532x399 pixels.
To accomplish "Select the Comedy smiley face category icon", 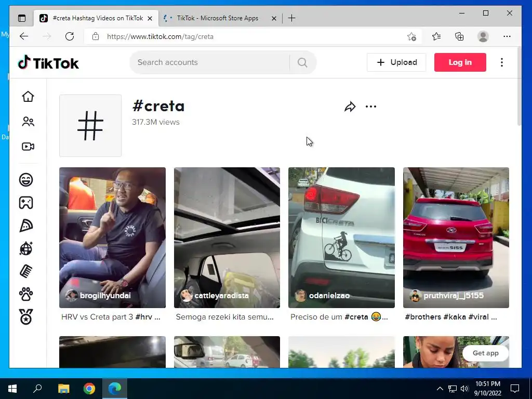I will 26,179.
